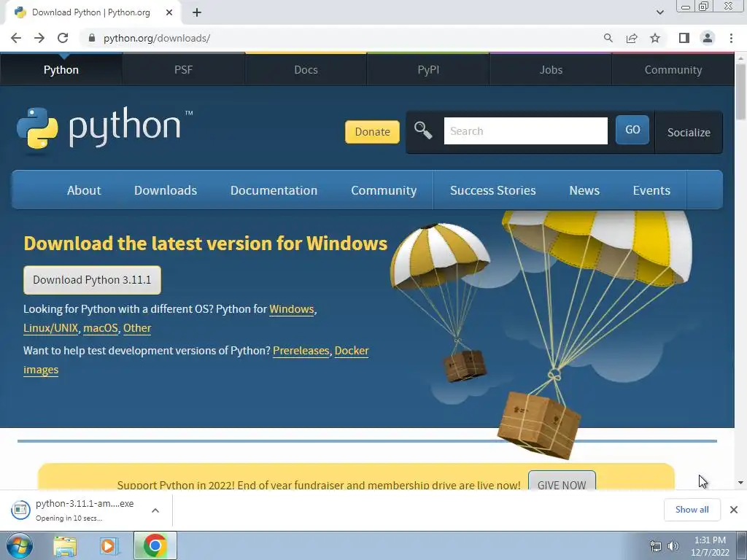The height and width of the screenshot is (560, 747).
Task: Open the Downloads menu
Action: coord(166,190)
